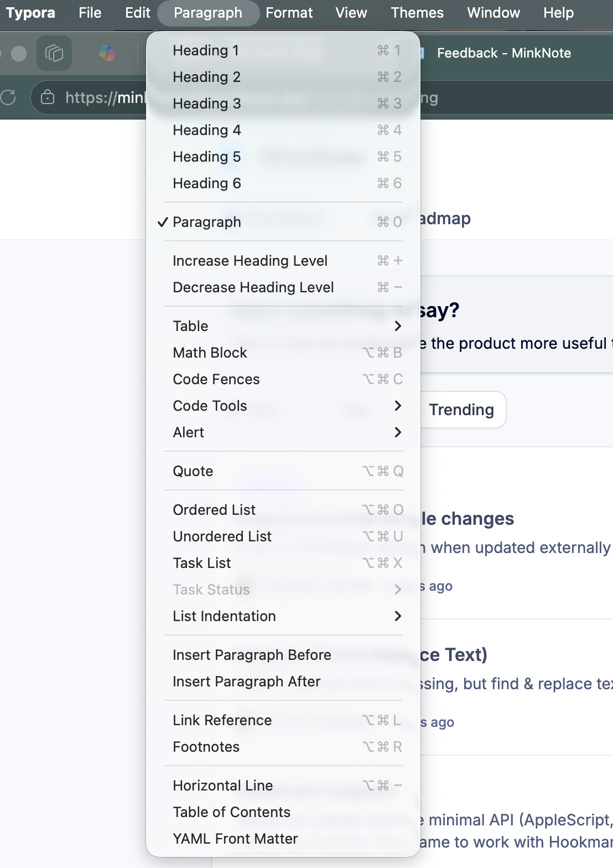Click the lock icon in address bar
613x868 pixels.
point(48,98)
